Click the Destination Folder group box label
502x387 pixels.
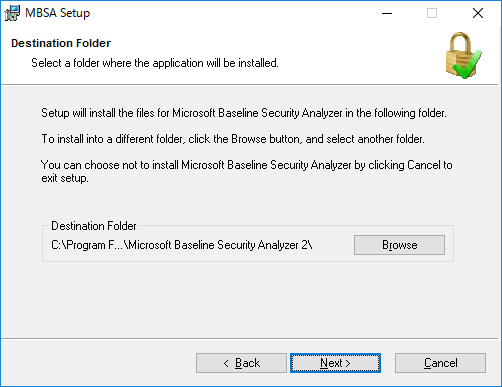coord(94,226)
